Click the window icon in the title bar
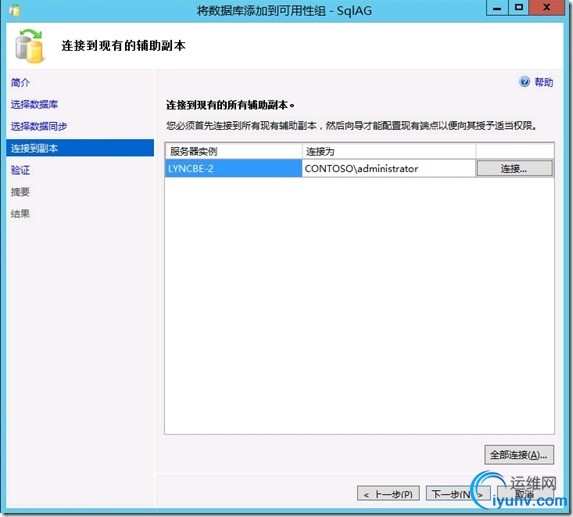This screenshot has width=573, height=517. 15,10
